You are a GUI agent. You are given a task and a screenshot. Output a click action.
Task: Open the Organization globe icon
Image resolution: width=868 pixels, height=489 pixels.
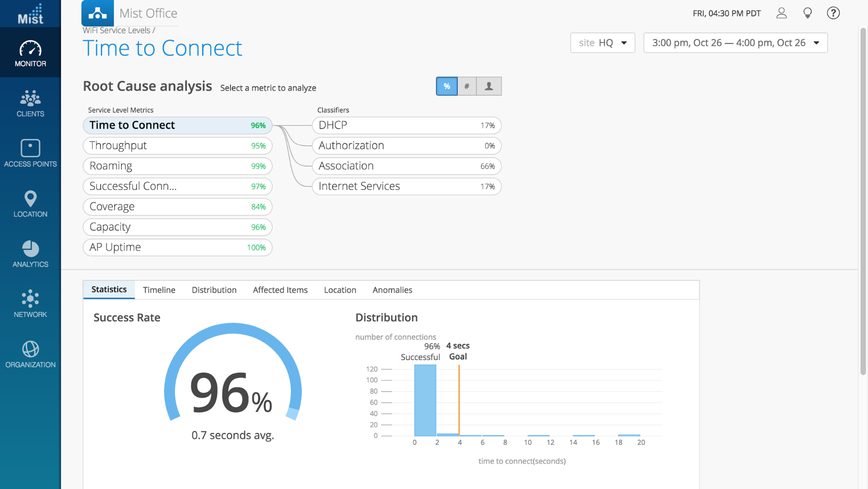30,349
